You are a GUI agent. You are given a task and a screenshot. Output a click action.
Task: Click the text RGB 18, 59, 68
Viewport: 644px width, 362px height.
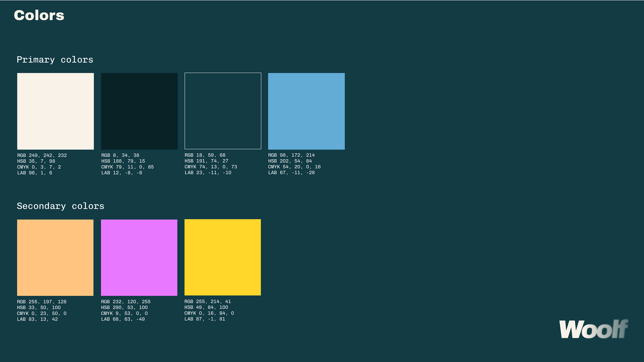(205, 155)
